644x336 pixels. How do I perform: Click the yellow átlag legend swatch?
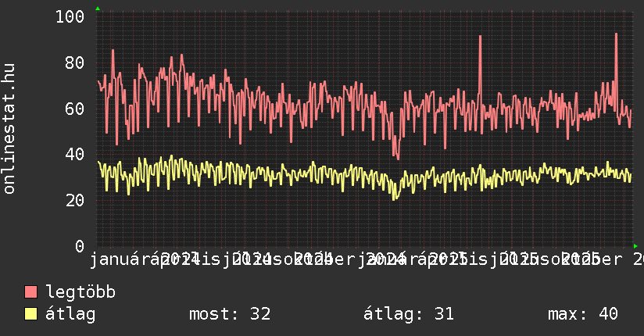point(31,314)
